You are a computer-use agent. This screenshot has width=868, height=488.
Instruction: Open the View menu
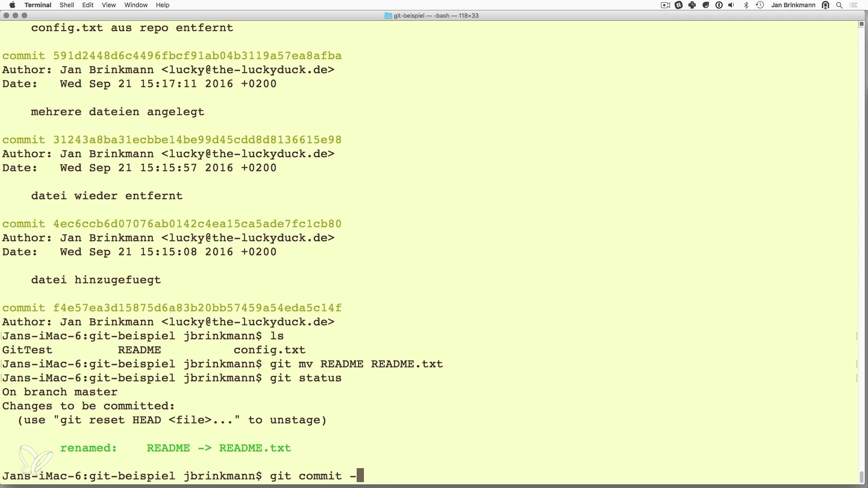tap(108, 5)
